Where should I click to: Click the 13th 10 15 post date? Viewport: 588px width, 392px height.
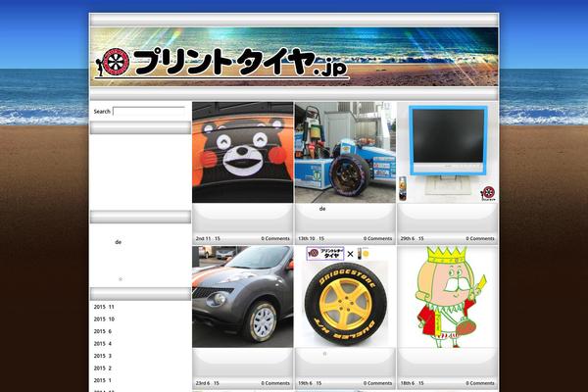311,238
